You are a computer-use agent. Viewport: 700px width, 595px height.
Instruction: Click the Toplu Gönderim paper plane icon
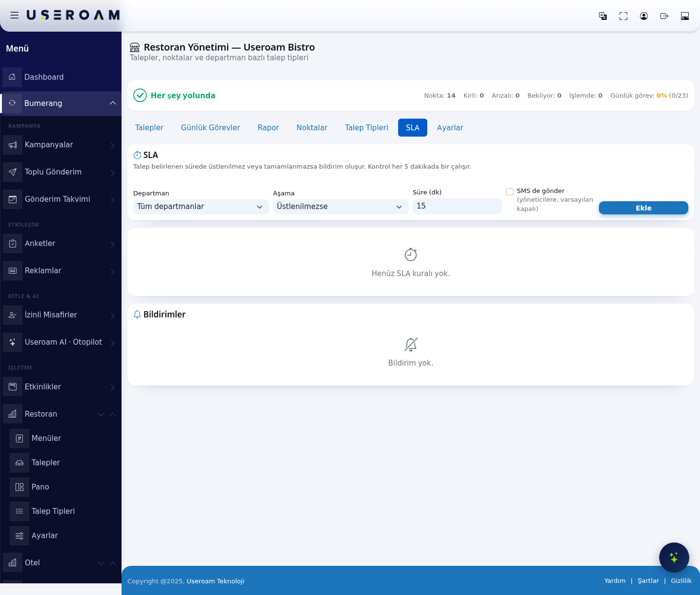13,172
